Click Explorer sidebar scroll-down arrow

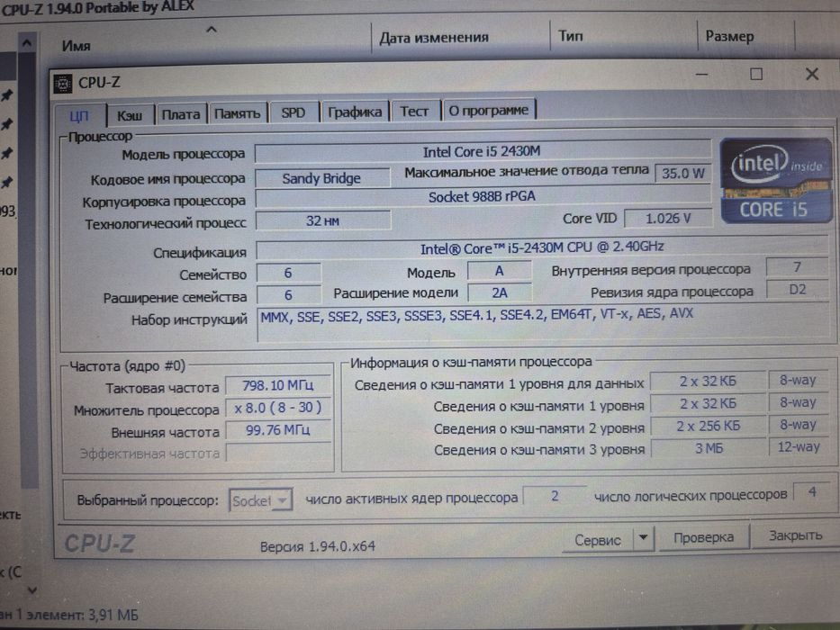tap(32, 589)
